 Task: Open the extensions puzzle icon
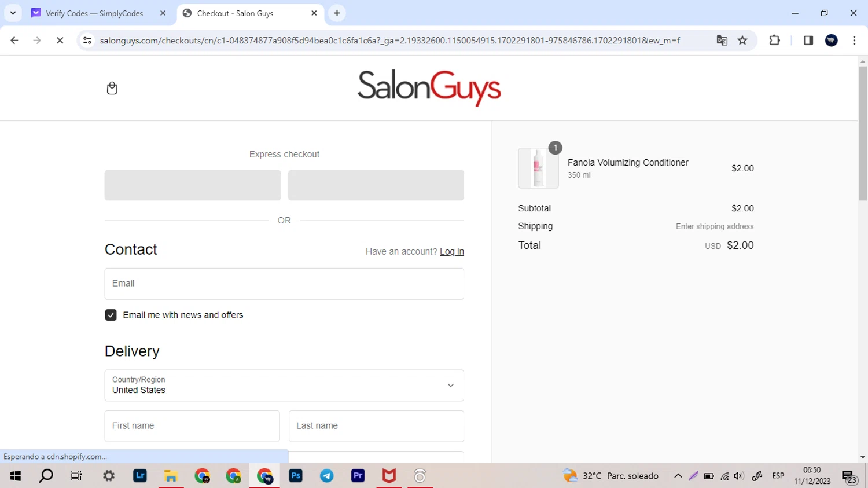click(x=774, y=41)
